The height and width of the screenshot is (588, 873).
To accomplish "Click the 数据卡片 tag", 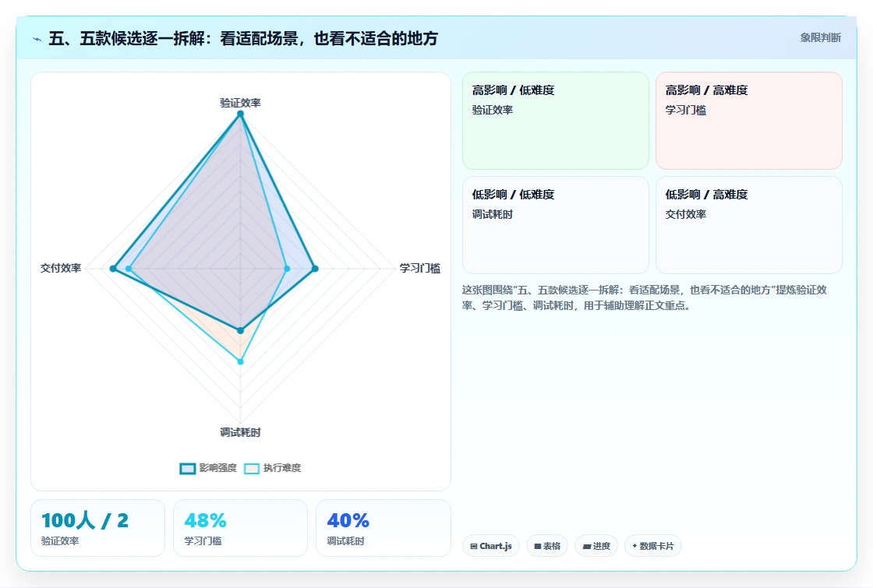I will click(652, 546).
